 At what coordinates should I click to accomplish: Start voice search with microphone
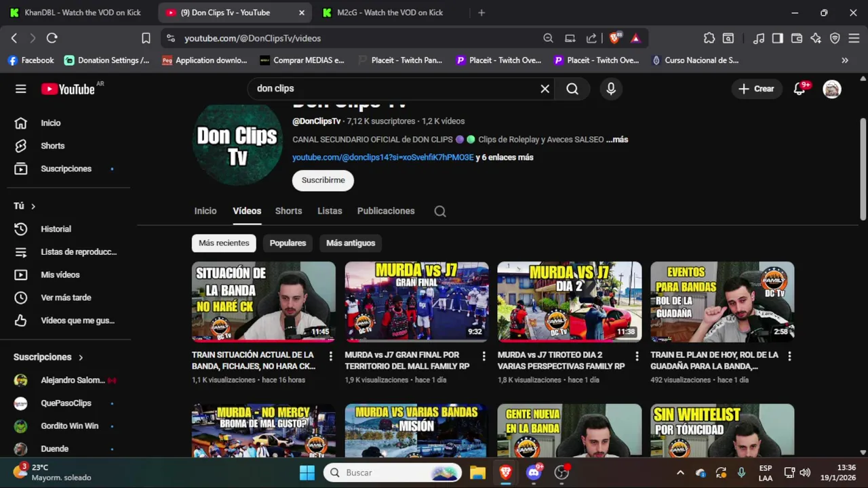click(611, 89)
